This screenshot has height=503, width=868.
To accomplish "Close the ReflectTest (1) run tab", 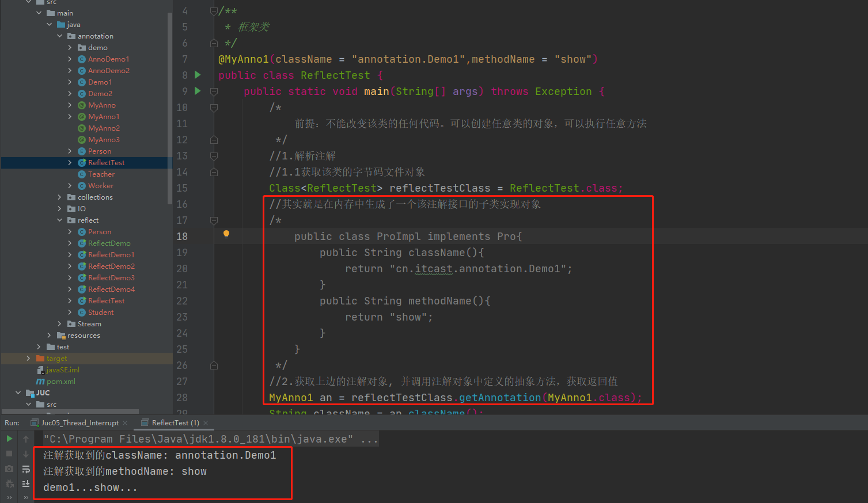I will point(206,423).
